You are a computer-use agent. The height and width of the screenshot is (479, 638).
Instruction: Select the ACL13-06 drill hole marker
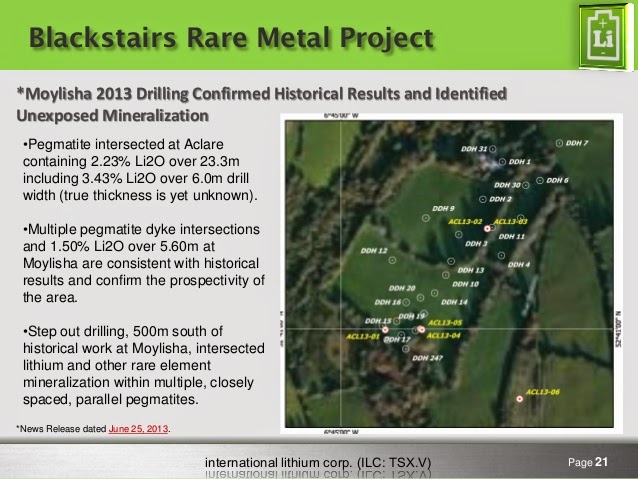point(520,399)
